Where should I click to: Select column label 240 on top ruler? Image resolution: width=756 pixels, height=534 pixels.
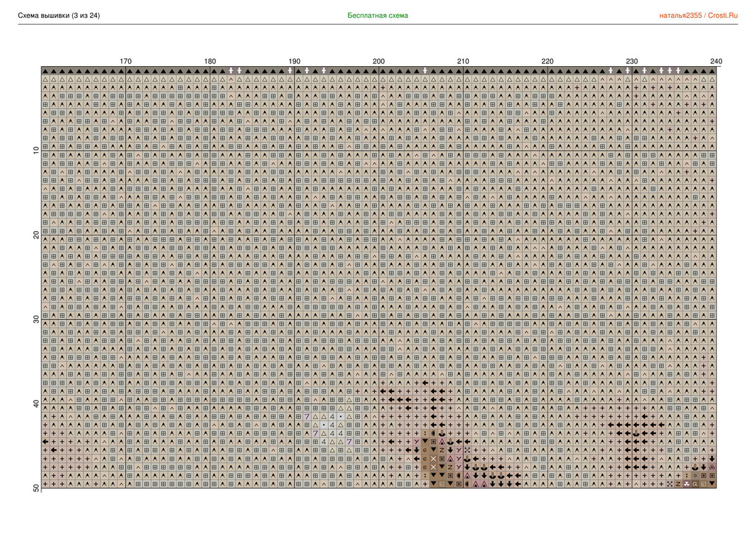tap(716, 61)
